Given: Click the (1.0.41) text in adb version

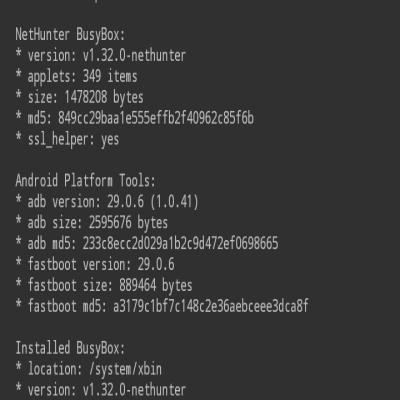Looking at the screenshot, I should point(174,202).
